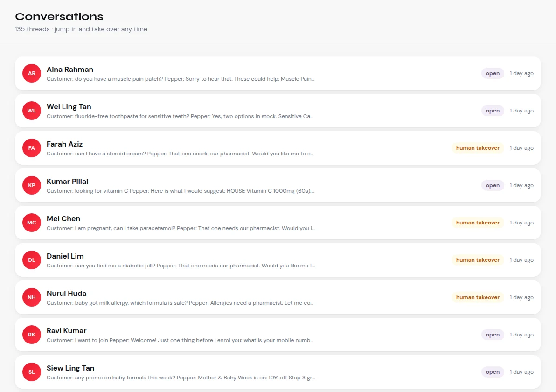Click the pregnant paracetamol message preview

point(181,229)
